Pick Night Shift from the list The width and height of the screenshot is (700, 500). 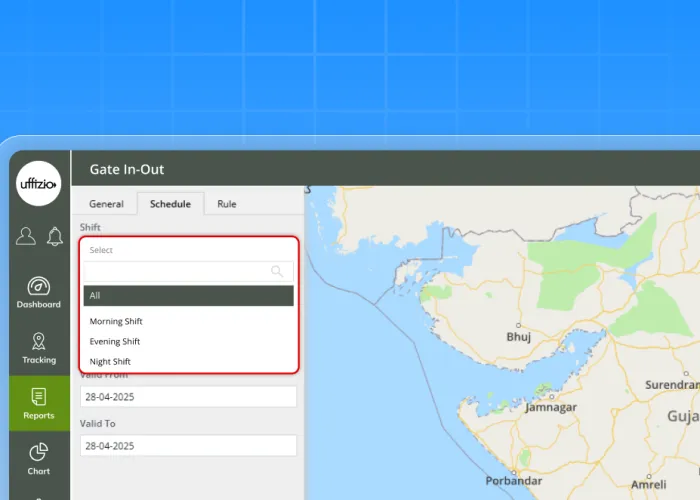click(110, 362)
